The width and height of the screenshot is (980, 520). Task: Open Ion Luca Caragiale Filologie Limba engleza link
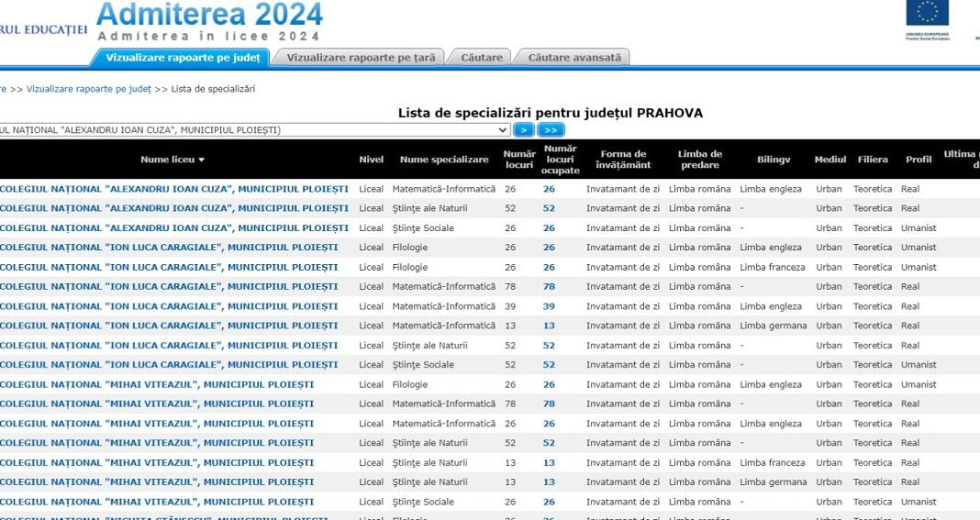pos(169,248)
